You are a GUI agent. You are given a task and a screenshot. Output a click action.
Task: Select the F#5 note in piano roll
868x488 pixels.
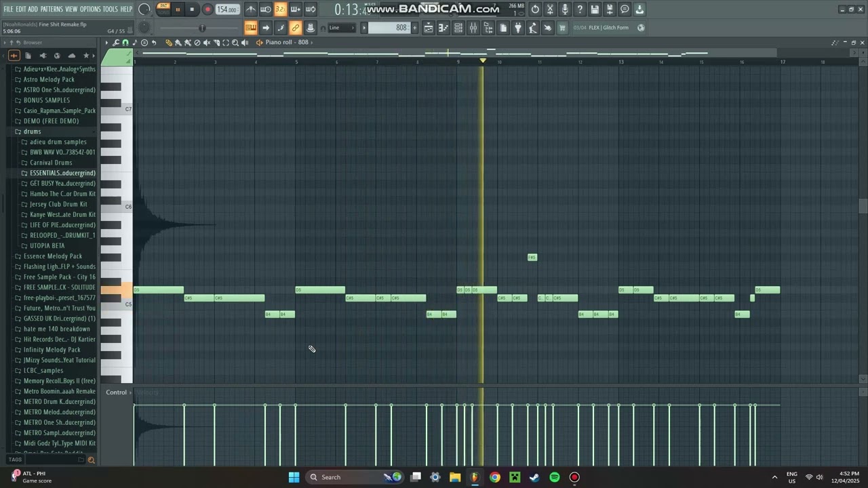[x=532, y=258]
